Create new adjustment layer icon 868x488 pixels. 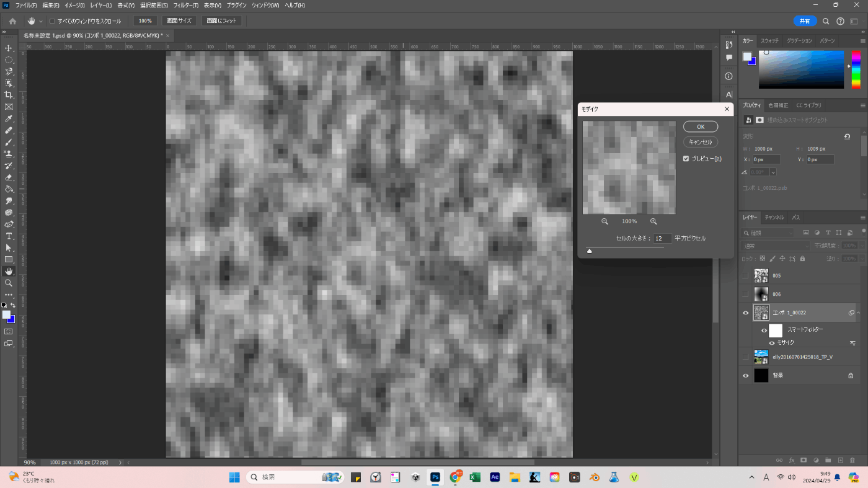pos(816,460)
